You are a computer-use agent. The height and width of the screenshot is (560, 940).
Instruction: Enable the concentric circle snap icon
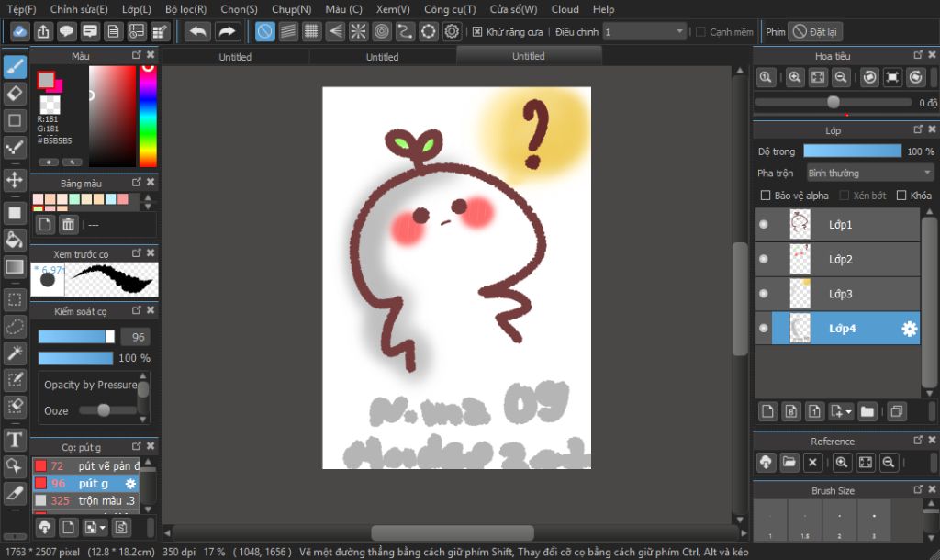[x=381, y=32]
